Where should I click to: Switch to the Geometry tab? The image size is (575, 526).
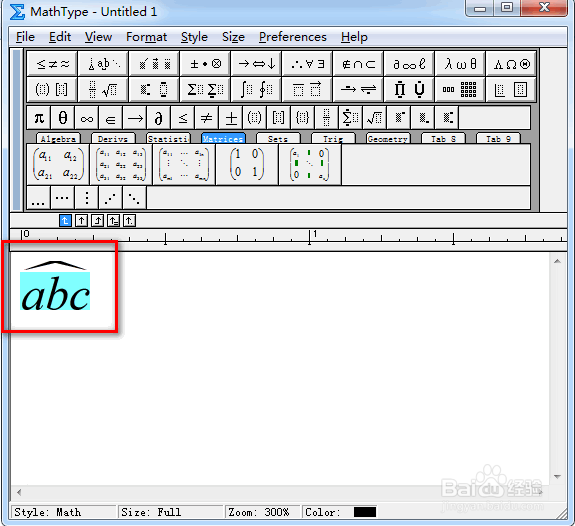point(388,139)
